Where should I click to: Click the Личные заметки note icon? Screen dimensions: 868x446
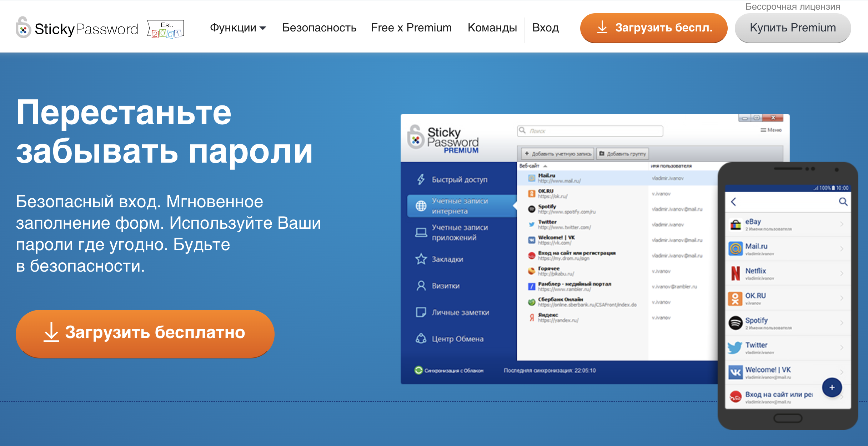click(x=421, y=312)
